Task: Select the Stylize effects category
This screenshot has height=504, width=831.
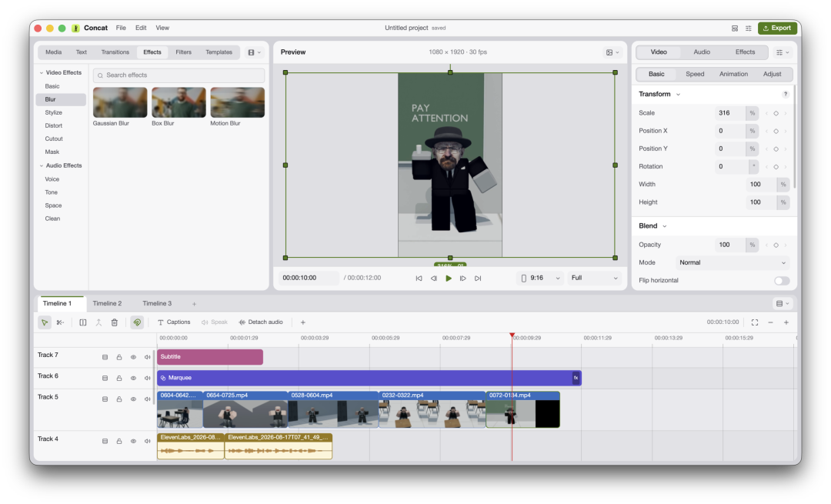Action: [54, 112]
